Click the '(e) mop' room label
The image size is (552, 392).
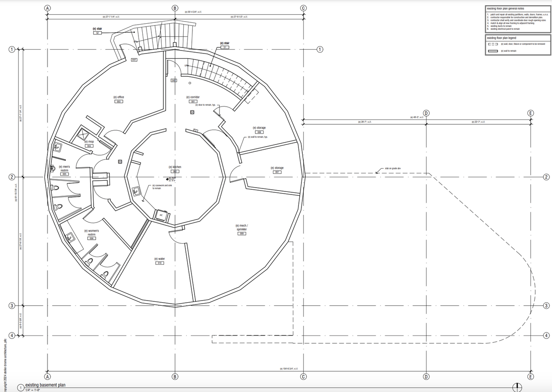[89, 141]
